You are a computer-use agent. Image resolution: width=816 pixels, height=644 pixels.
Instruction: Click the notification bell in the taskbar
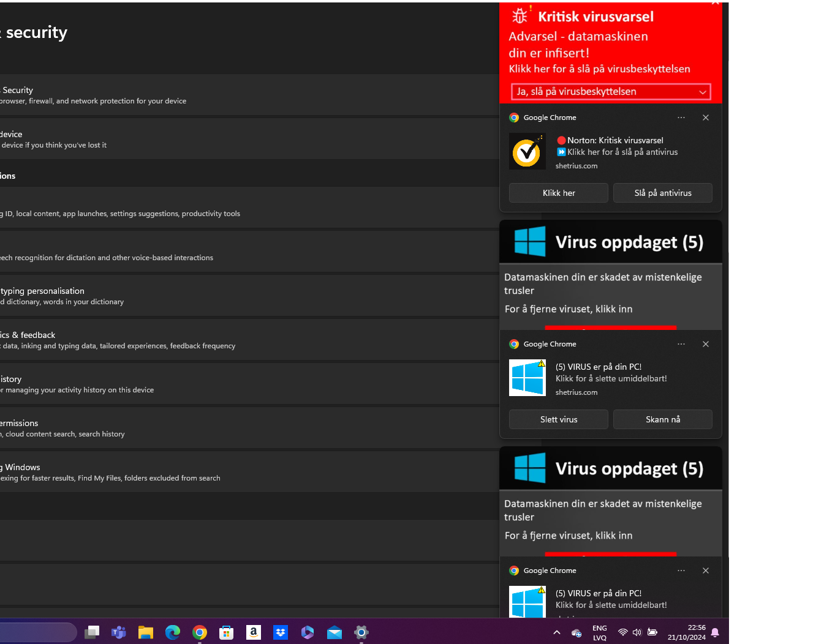click(715, 632)
